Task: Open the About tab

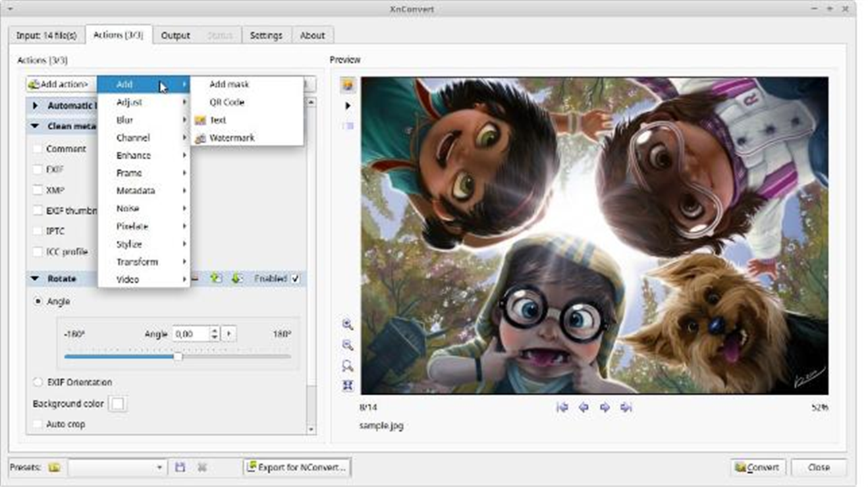Action: [x=313, y=35]
